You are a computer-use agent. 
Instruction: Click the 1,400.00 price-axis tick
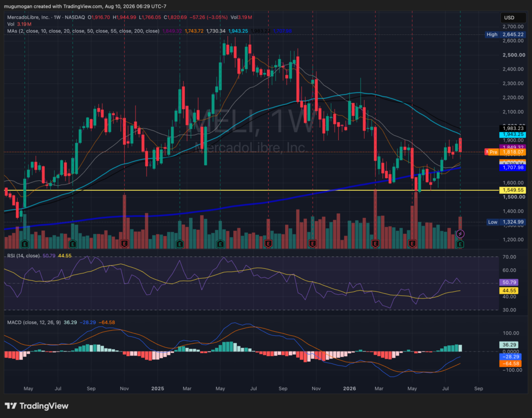tap(513, 211)
